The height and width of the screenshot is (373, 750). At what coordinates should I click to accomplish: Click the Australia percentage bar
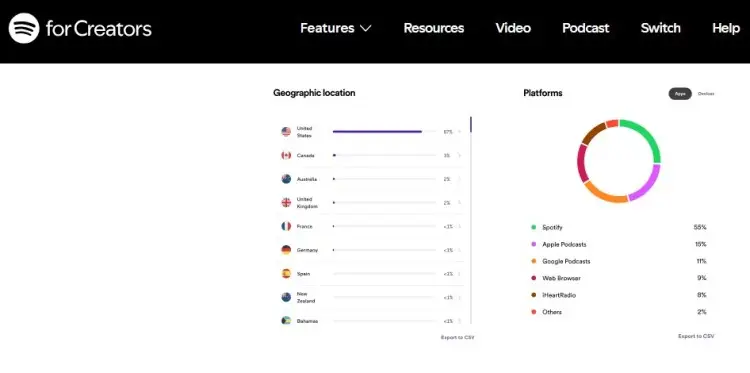pyautogui.click(x=384, y=179)
